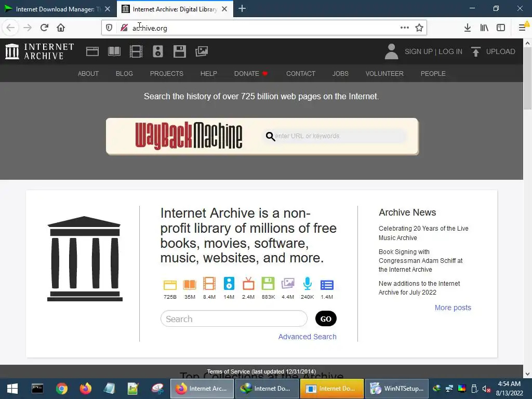Open the DONATE menu item

coord(250,74)
